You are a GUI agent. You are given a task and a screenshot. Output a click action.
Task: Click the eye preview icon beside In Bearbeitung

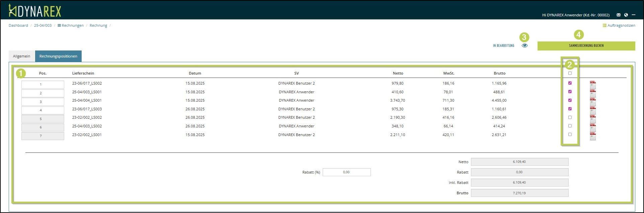525,45
